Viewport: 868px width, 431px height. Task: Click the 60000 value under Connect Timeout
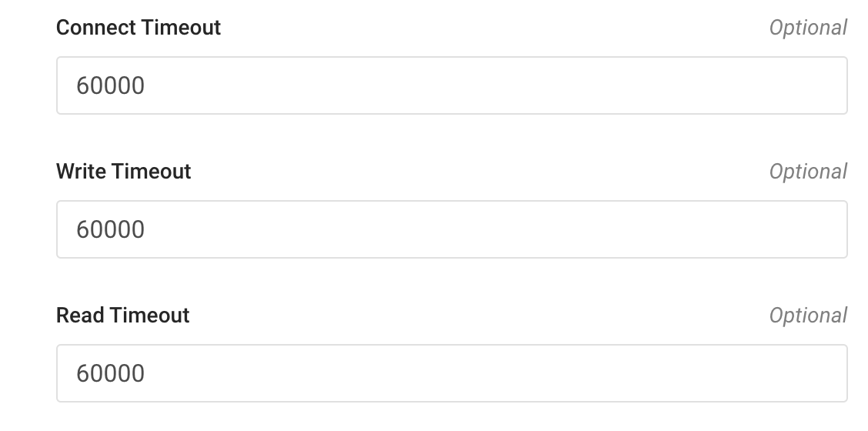[111, 85]
